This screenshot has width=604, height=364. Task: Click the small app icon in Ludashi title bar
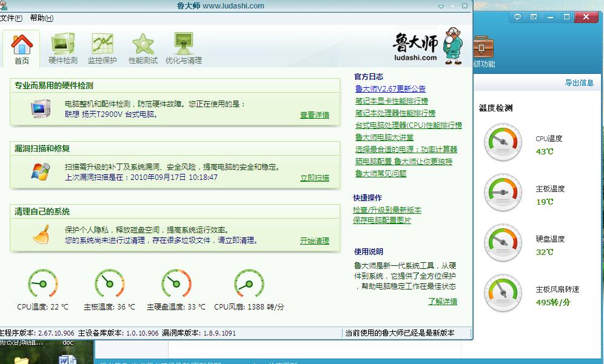3,5
